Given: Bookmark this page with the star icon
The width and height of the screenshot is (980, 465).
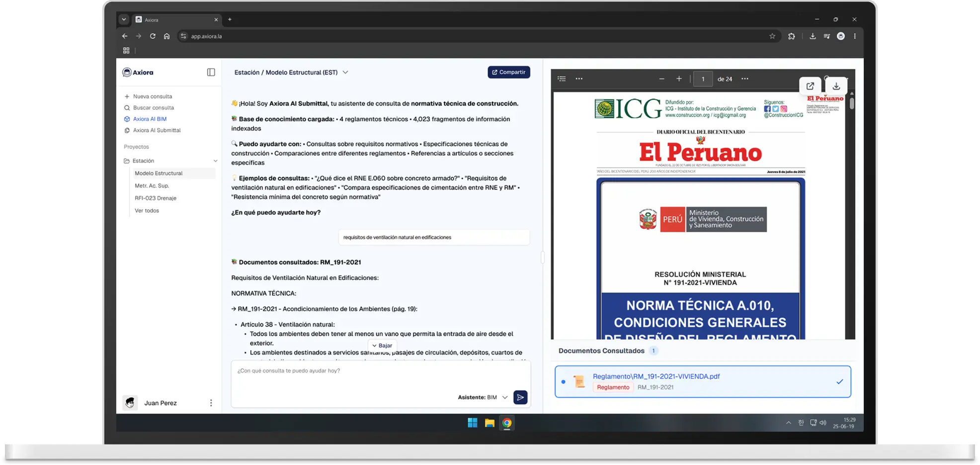Looking at the screenshot, I should pyautogui.click(x=772, y=36).
